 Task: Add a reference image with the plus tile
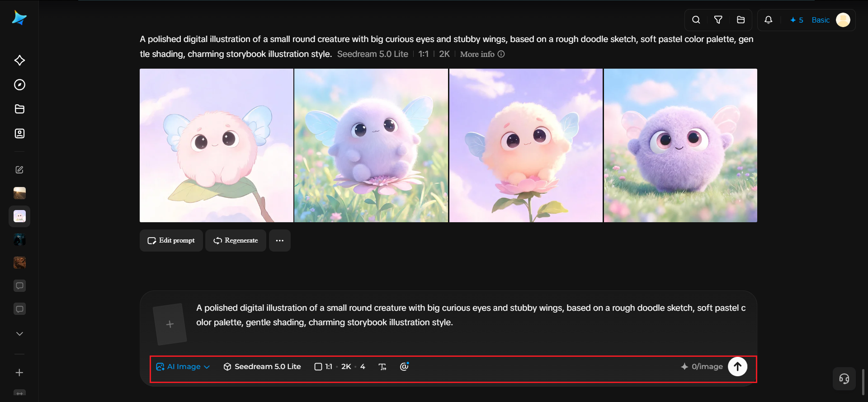(170, 324)
